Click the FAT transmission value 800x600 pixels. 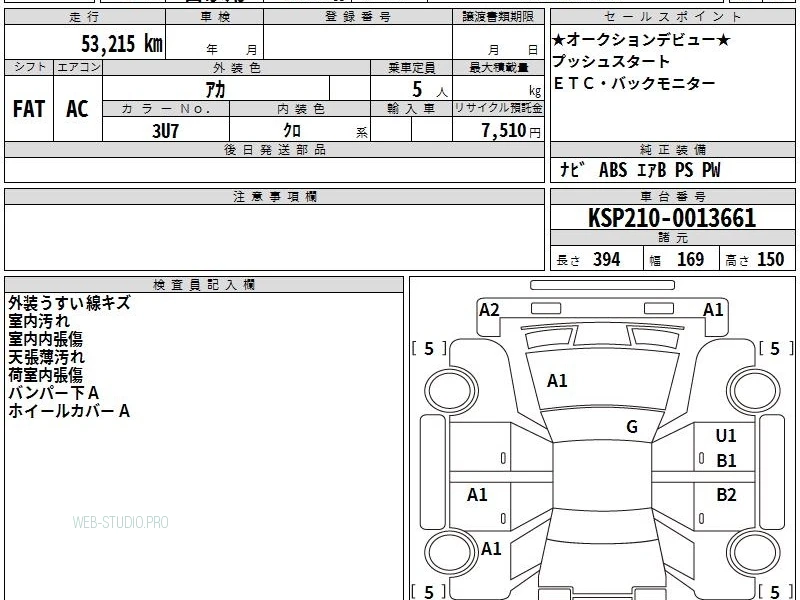pyautogui.click(x=29, y=109)
